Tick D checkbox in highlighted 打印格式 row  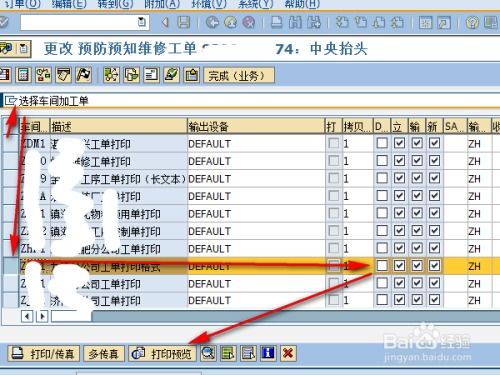point(382,266)
